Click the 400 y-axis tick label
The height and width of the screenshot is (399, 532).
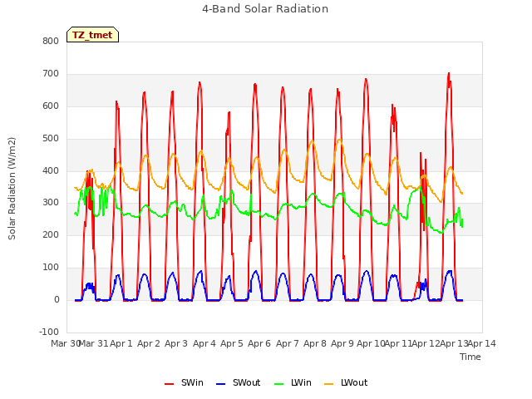pyautogui.click(x=51, y=170)
